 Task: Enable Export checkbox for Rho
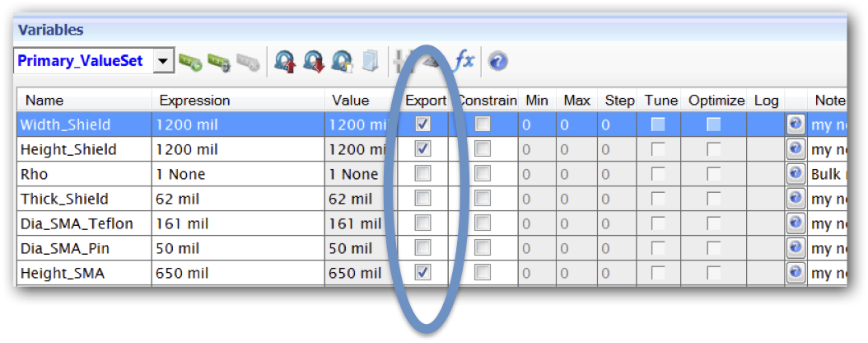[x=422, y=174]
